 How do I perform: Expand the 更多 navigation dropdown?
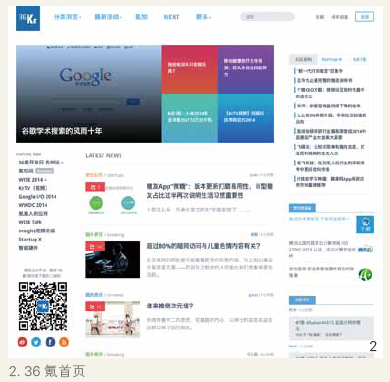[x=204, y=17]
